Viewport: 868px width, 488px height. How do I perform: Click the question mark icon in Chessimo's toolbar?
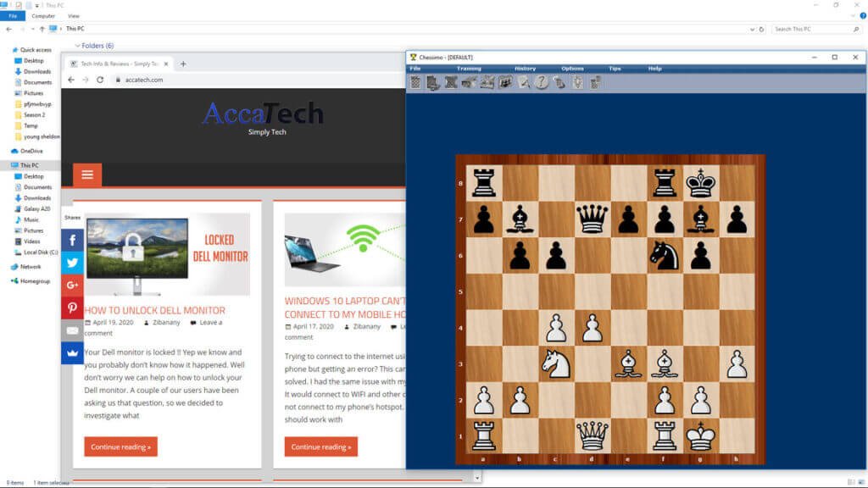pyautogui.click(x=541, y=83)
